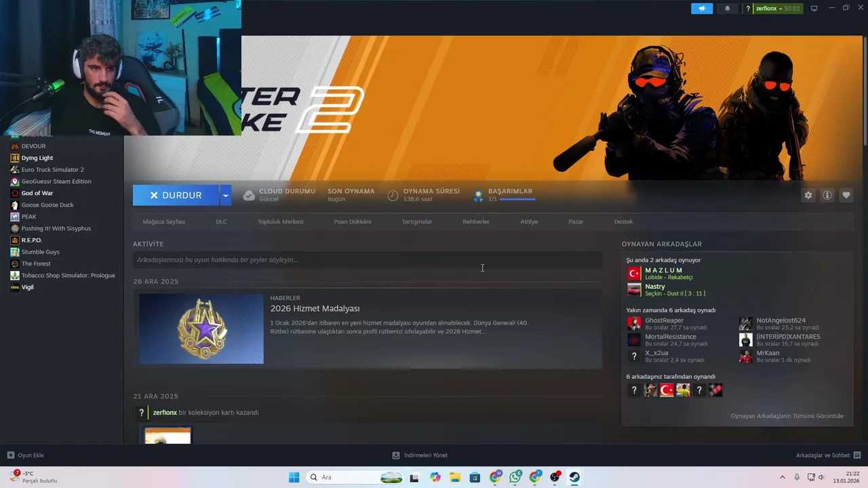868x488 pixels.
Task: Open Steam notifications bell
Action: coord(728,8)
